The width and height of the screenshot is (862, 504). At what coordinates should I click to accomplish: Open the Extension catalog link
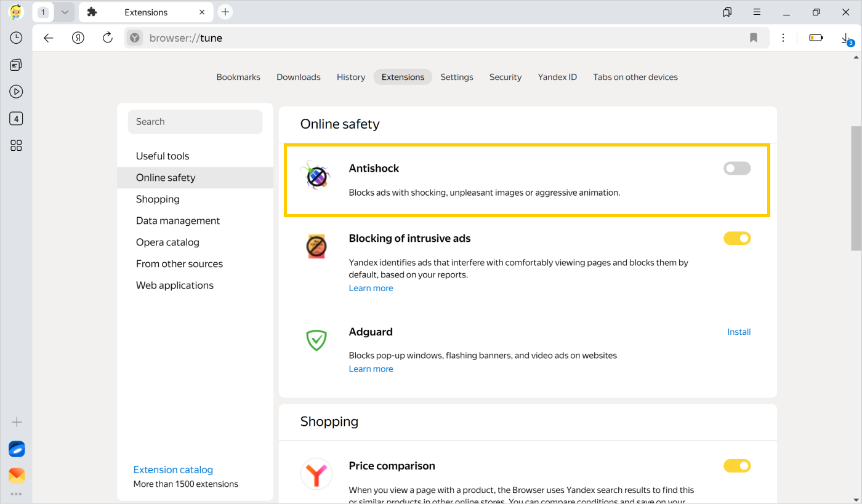coord(173,470)
